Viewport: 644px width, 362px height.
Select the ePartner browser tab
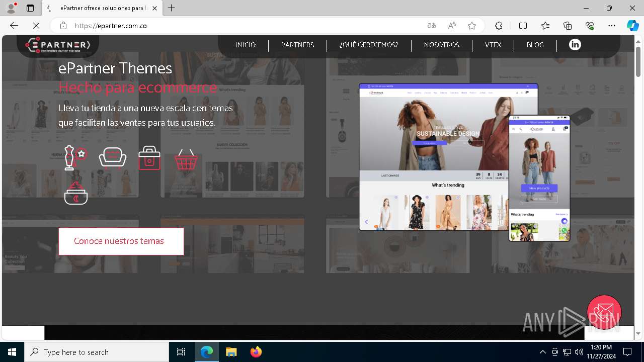[102, 8]
